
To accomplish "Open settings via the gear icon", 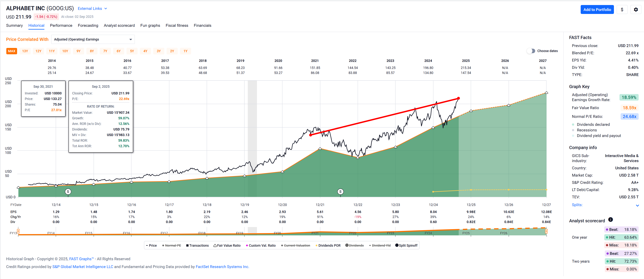I will [x=636, y=9].
